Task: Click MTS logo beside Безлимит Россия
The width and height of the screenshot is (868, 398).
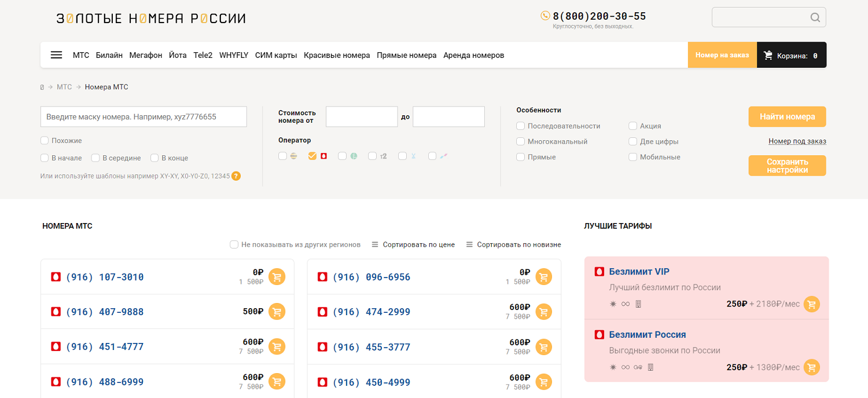Action: (x=599, y=335)
